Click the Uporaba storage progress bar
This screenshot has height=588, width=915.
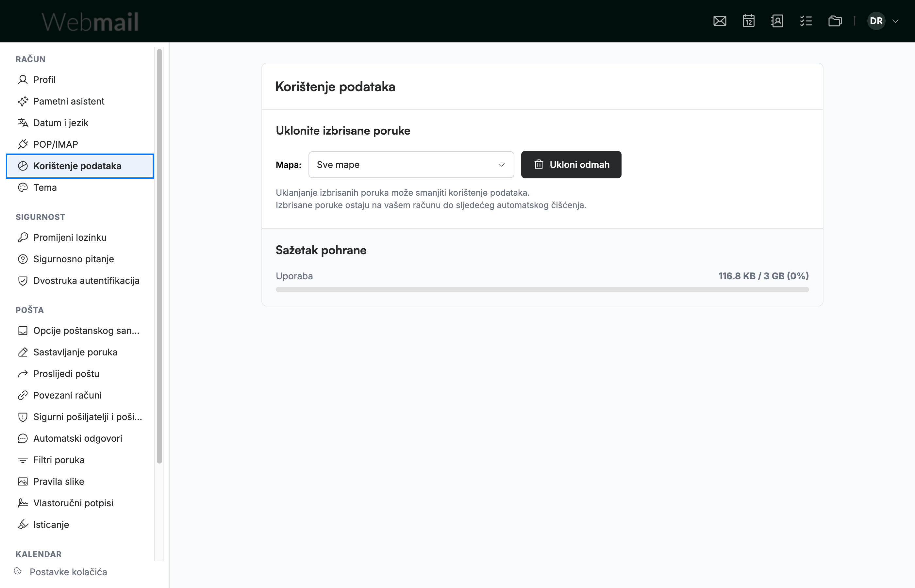tap(542, 289)
